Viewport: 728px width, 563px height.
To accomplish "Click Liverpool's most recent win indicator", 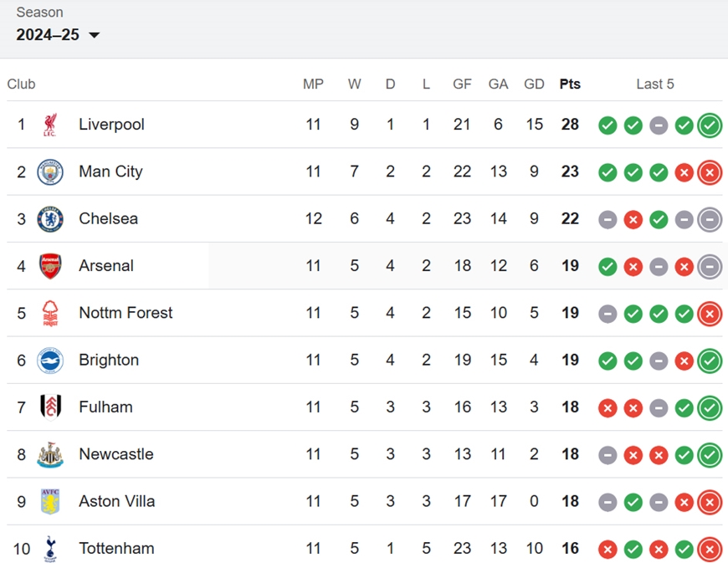I will [x=710, y=125].
